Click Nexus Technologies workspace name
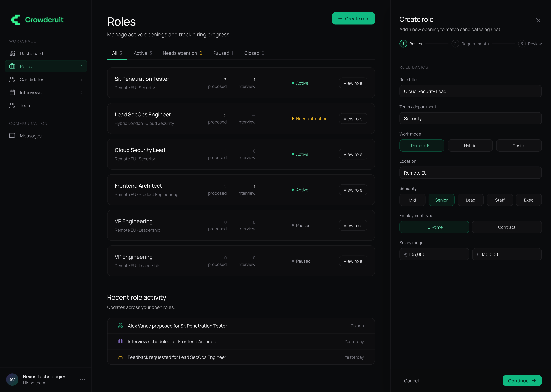The image size is (551, 392). click(x=45, y=377)
